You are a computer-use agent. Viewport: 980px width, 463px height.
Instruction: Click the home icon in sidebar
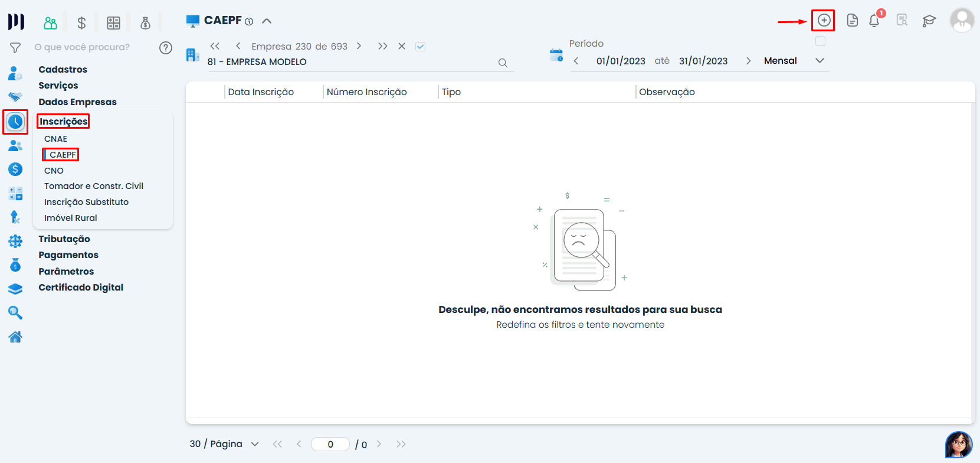(15, 337)
